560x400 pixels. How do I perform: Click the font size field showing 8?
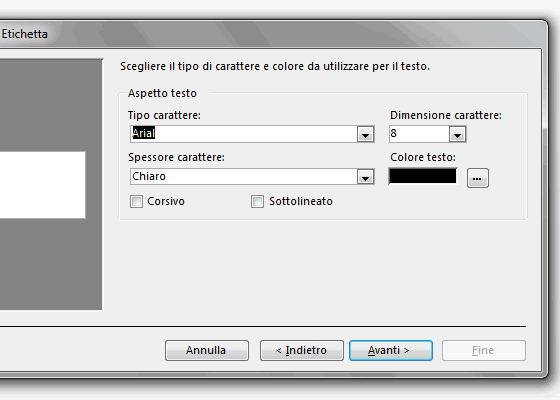419,134
